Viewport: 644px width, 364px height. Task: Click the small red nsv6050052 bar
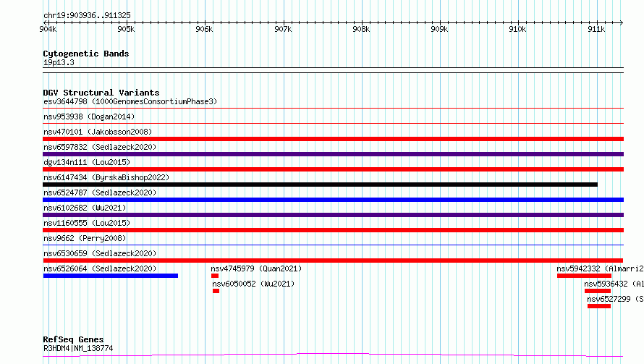(216, 291)
